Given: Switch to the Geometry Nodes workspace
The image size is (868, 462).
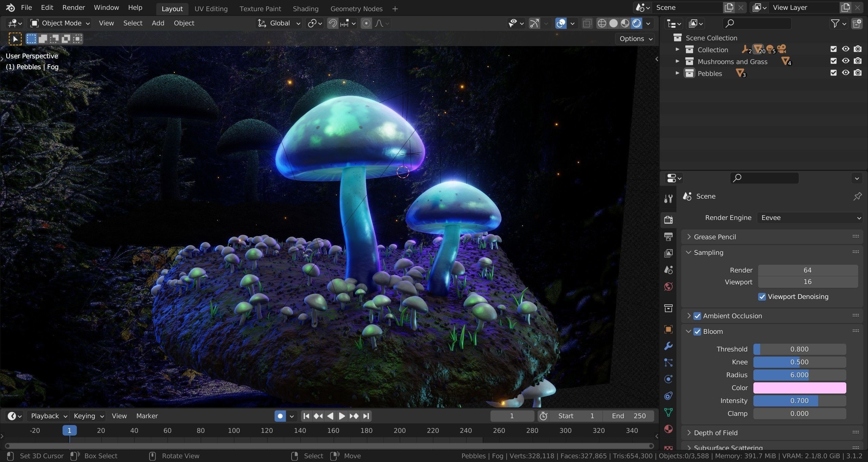Looking at the screenshot, I should [356, 9].
